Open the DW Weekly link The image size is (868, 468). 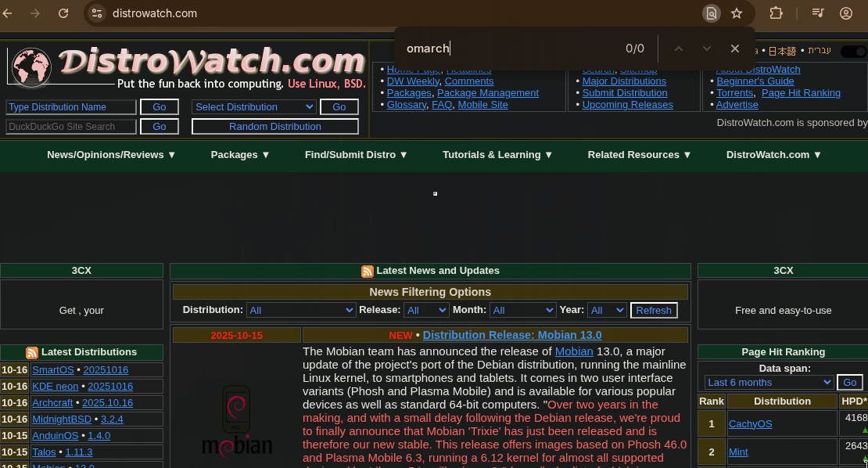click(x=413, y=81)
